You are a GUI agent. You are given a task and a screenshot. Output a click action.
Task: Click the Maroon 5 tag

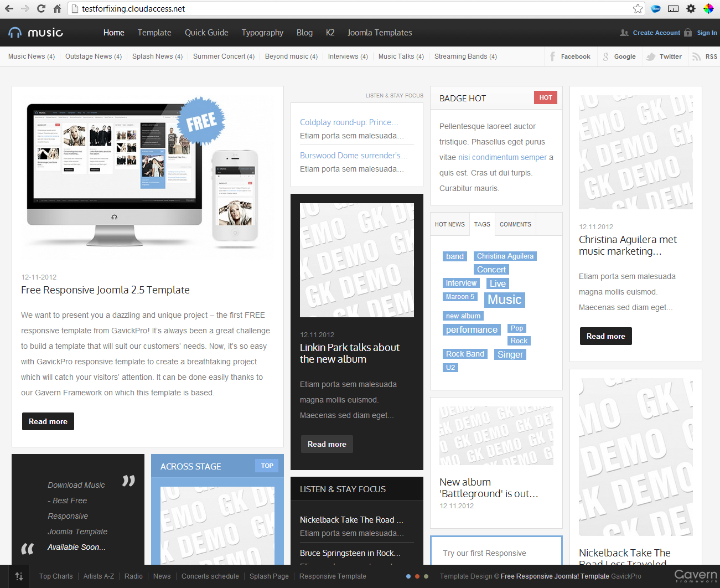(x=460, y=297)
